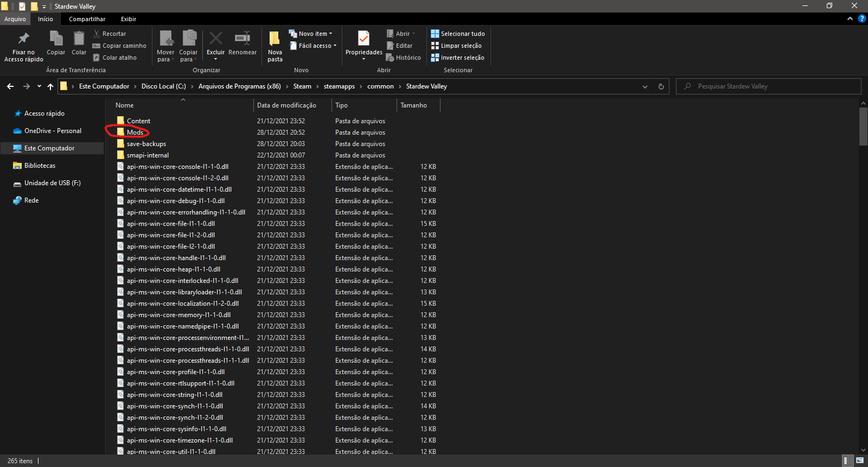Switch to the Exibir tab
This screenshot has height=467, width=868.
tap(129, 19)
